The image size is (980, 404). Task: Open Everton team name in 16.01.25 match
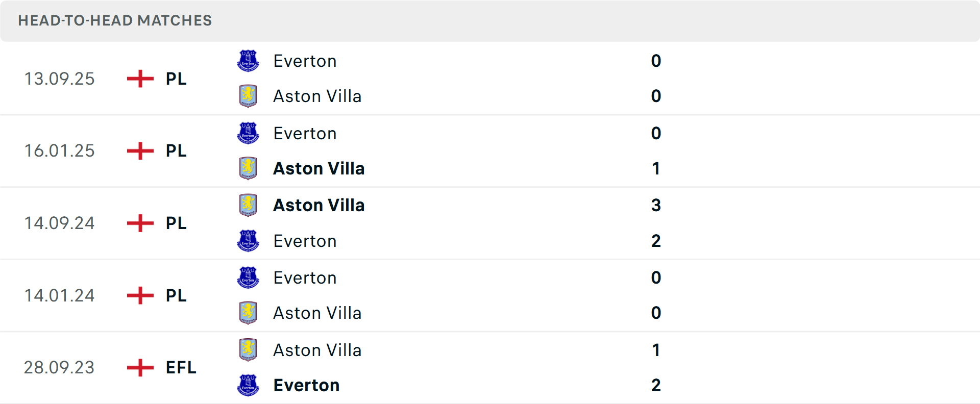305,133
